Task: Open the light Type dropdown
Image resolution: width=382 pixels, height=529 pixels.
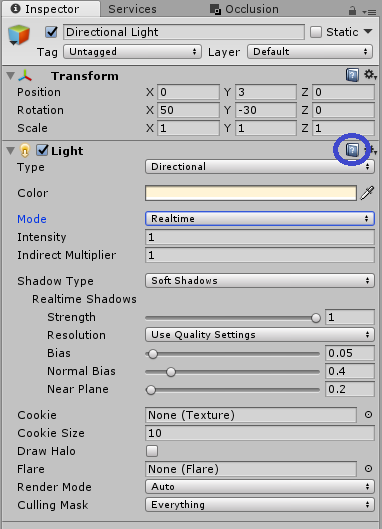Action: click(x=260, y=167)
